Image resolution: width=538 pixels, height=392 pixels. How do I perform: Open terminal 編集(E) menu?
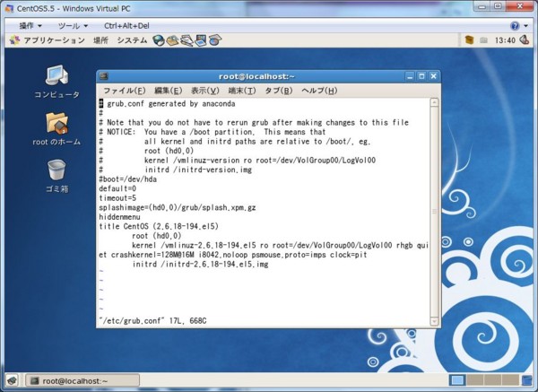click(x=169, y=91)
